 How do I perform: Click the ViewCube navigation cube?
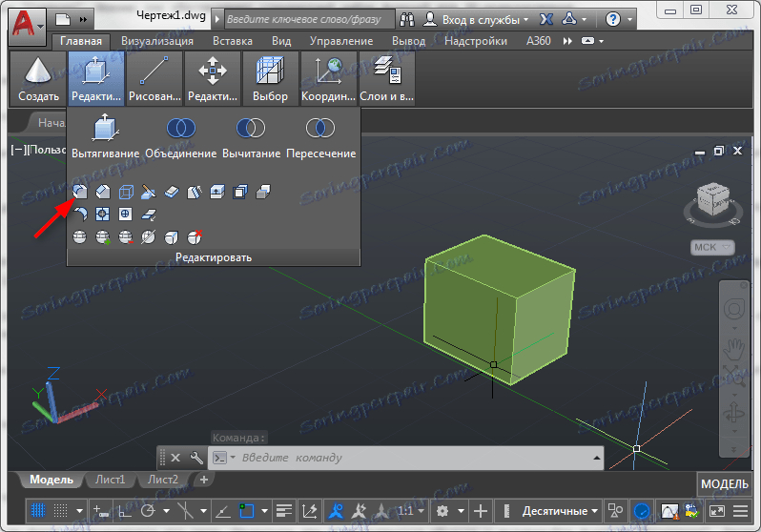coord(712,201)
